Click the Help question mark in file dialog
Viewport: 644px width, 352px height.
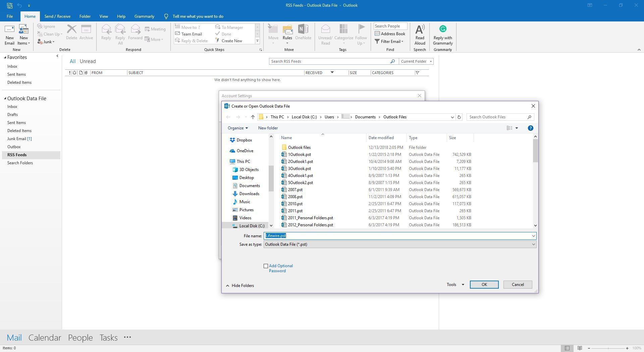pos(530,128)
